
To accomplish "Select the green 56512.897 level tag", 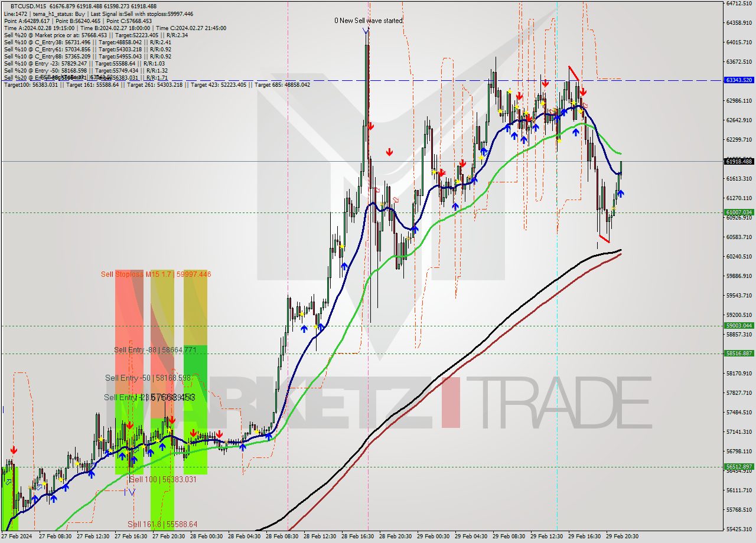I will pyautogui.click(x=738, y=467).
